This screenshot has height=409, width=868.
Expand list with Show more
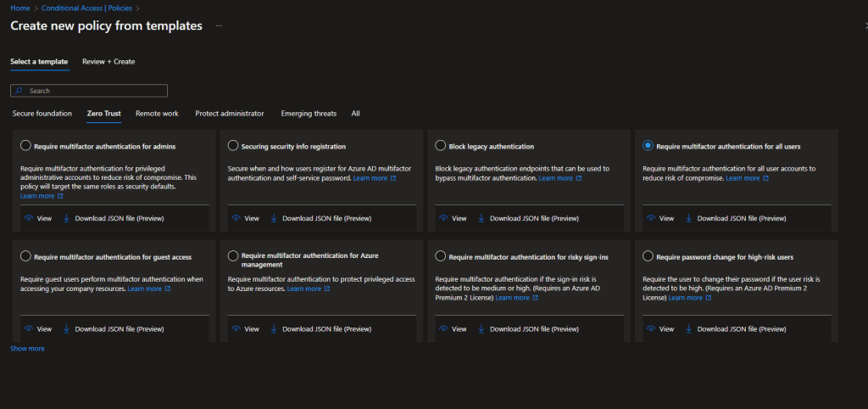27,349
